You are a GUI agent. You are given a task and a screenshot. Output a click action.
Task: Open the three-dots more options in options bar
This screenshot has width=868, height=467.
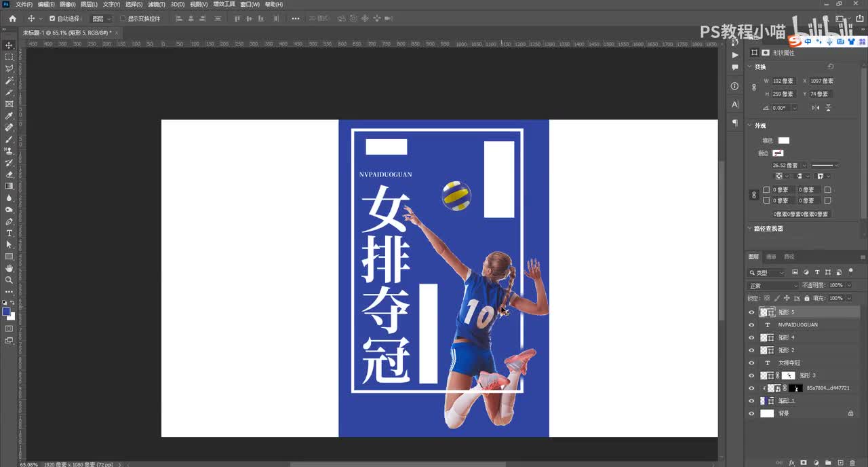(295, 18)
